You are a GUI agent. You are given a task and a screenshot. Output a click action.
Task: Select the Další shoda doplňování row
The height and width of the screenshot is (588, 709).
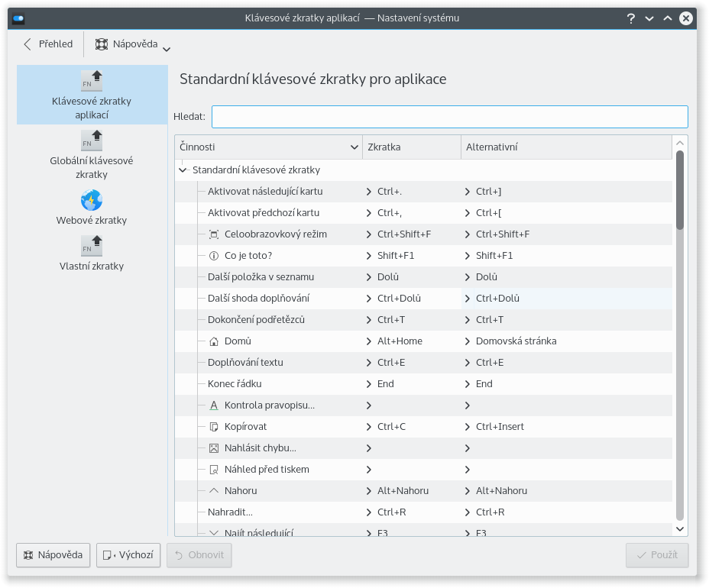tap(423, 299)
